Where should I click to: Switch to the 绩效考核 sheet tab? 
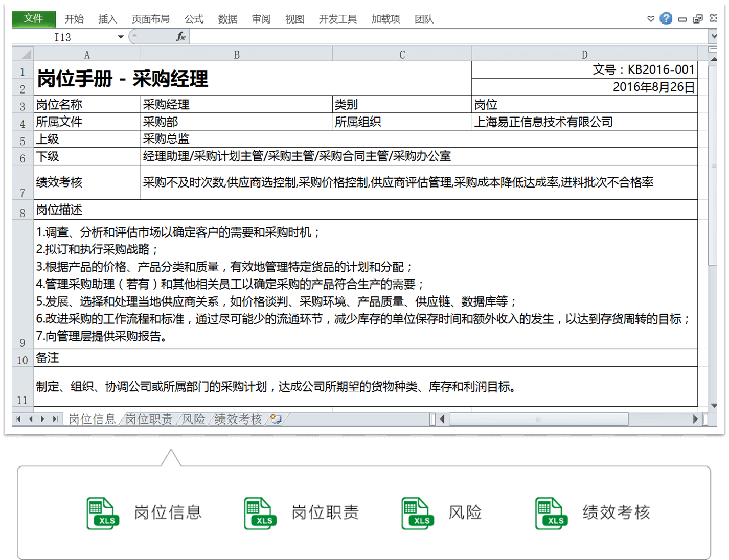coord(238,419)
